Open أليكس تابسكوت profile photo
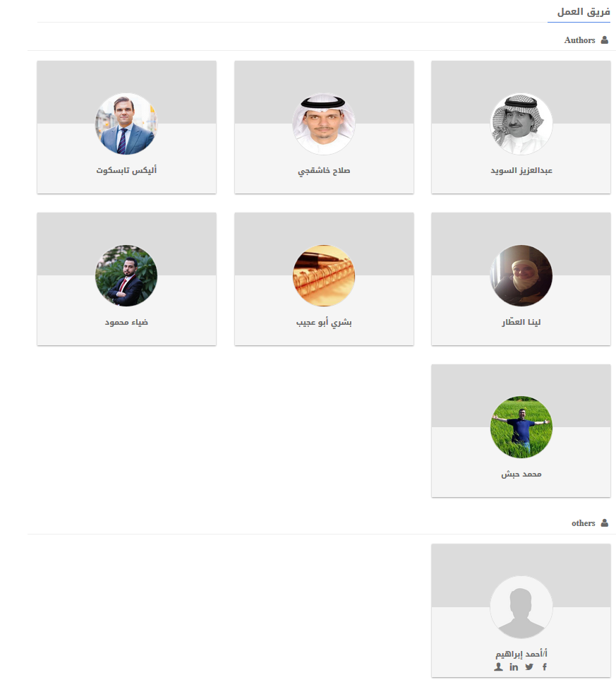 (x=126, y=124)
